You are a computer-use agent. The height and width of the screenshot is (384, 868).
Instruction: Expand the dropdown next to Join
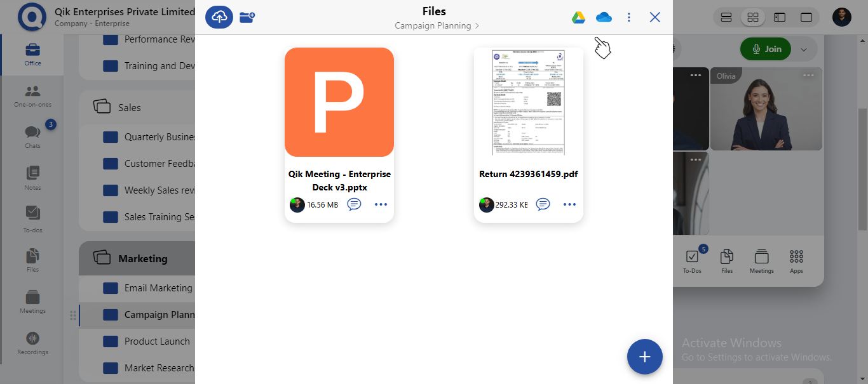click(x=804, y=50)
